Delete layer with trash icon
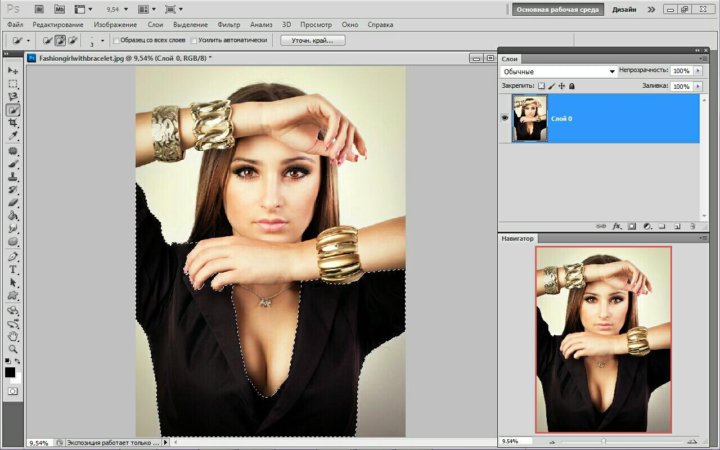Image resolution: width=720 pixels, height=450 pixels. (x=692, y=226)
